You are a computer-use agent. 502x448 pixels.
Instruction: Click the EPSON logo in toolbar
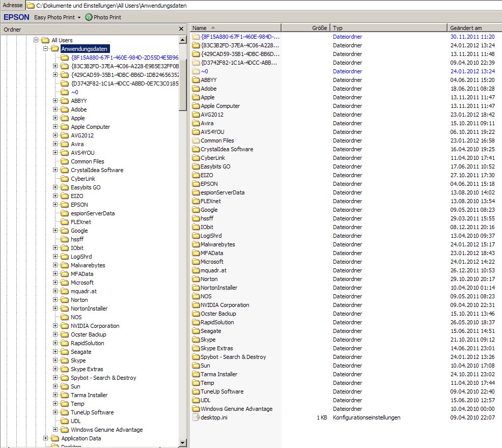point(16,17)
